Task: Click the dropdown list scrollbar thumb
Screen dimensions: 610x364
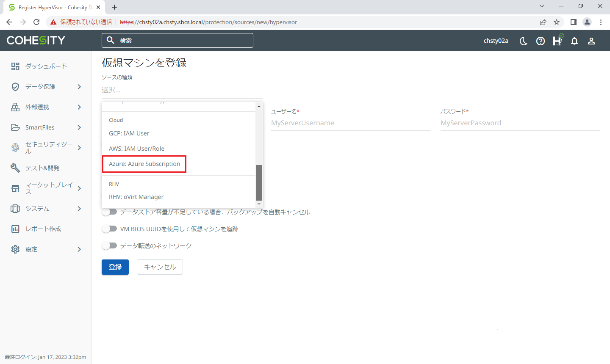Action: 259,182
